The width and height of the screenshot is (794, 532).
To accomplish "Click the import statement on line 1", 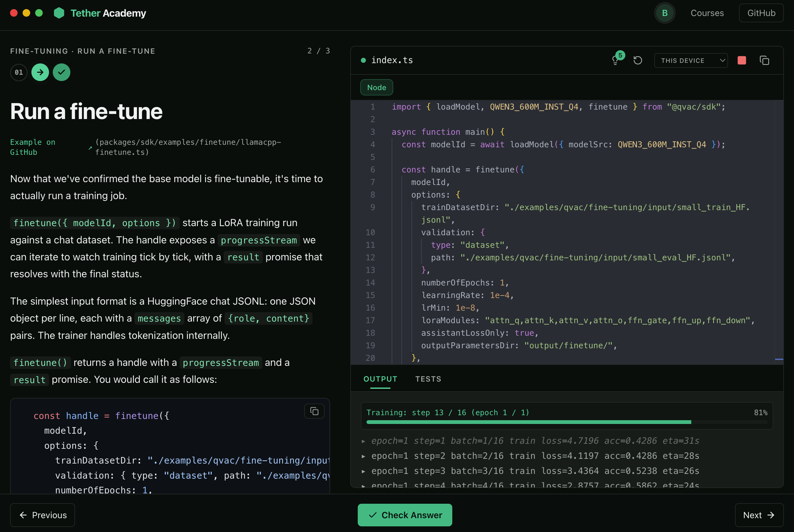I will (x=558, y=107).
